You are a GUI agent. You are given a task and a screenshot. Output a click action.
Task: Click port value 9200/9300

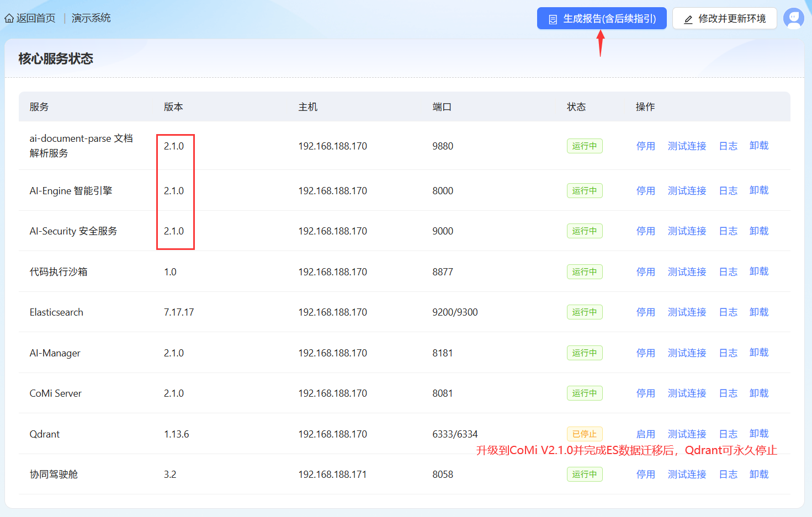455,312
